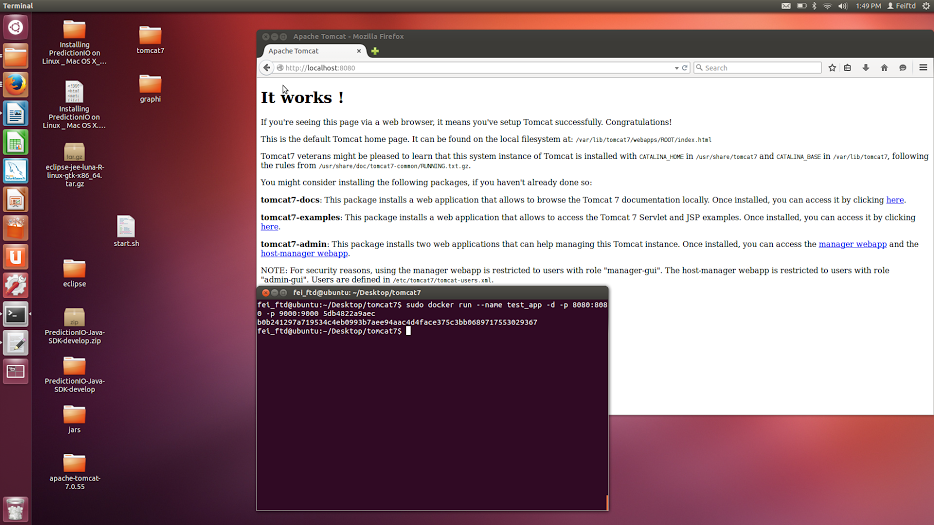Reload the localhost page in Firefox

pos(684,68)
